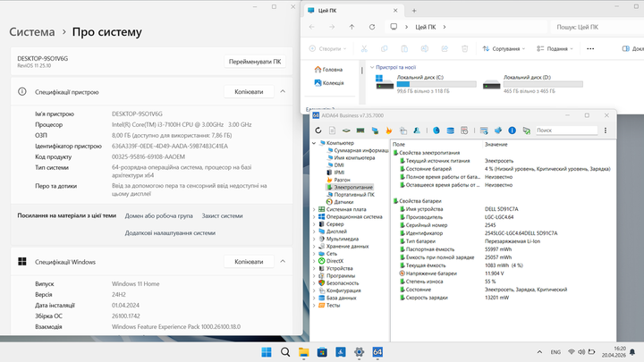The height and width of the screenshot is (362, 644).
Task: Open Подання dropdown in Explorer
Action: [555, 49]
